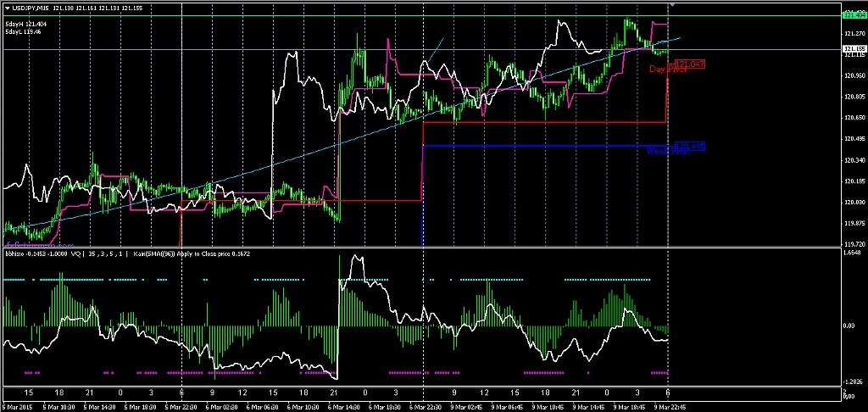
Task: Click the red 'Day Pivot' label text
Action: point(668,70)
